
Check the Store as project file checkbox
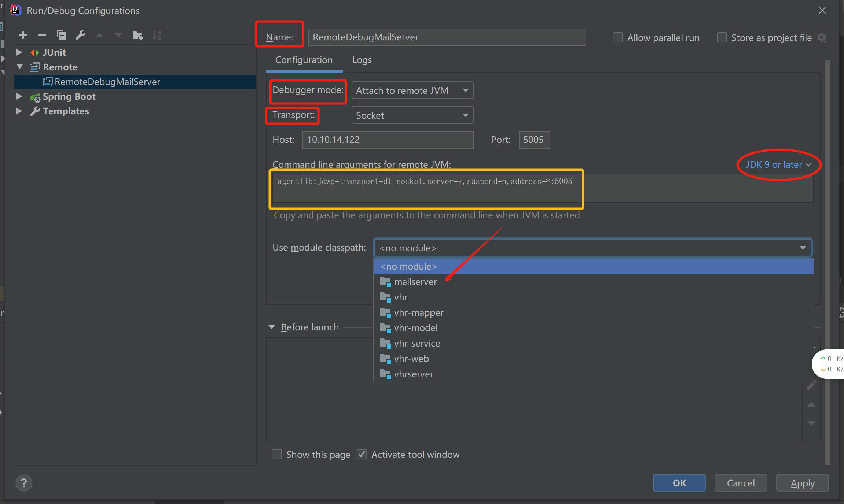tap(722, 38)
